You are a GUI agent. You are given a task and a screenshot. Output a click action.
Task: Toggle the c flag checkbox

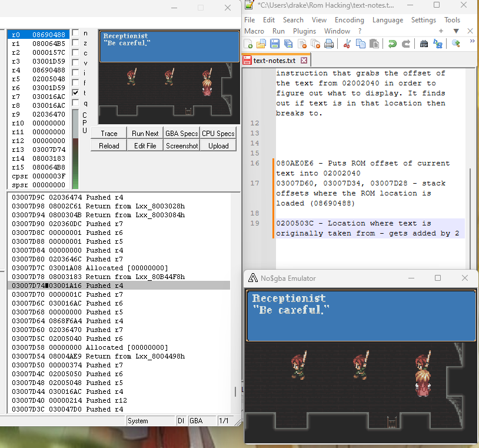coord(75,52)
